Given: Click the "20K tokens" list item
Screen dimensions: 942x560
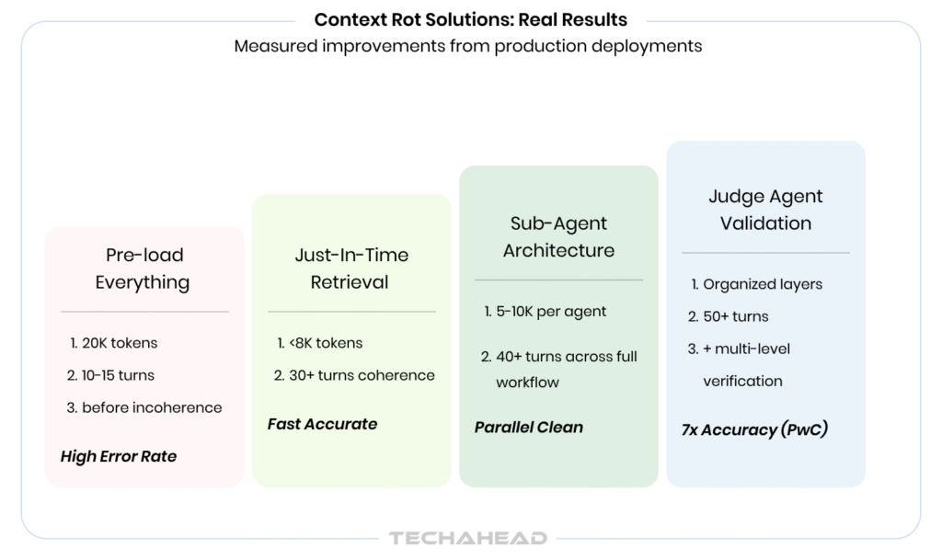Looking at the screenshot, I should (120, 343).
